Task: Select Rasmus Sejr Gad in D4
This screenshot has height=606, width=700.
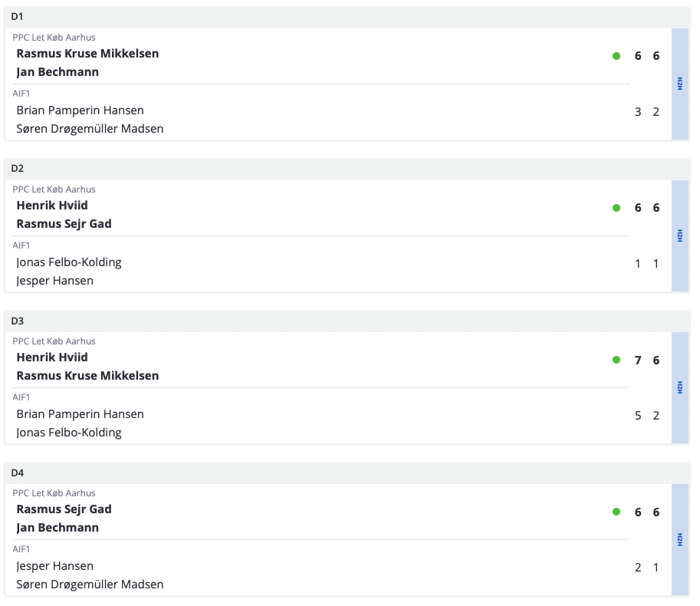Action: click(x=64, y=509)
